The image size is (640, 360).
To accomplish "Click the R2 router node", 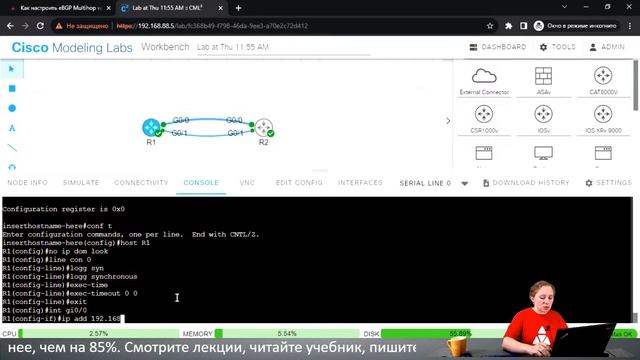I will [x=264, y=127].
